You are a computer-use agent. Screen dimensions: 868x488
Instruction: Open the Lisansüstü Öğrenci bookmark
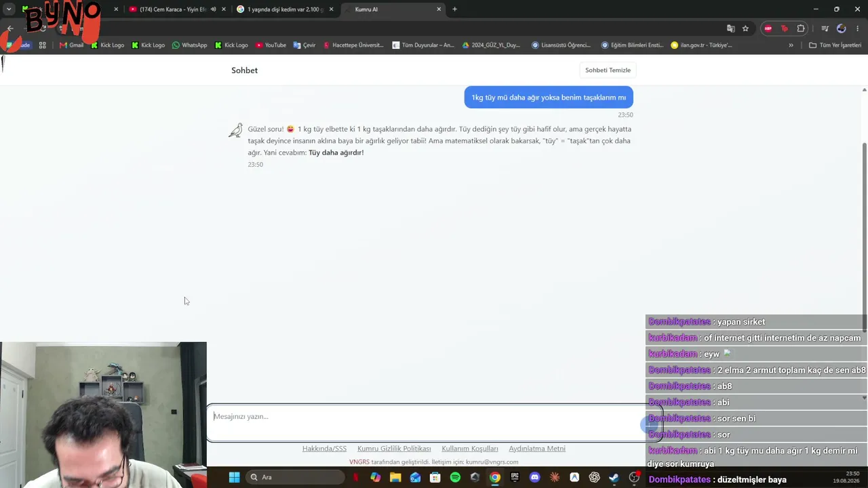coord(561,45)
